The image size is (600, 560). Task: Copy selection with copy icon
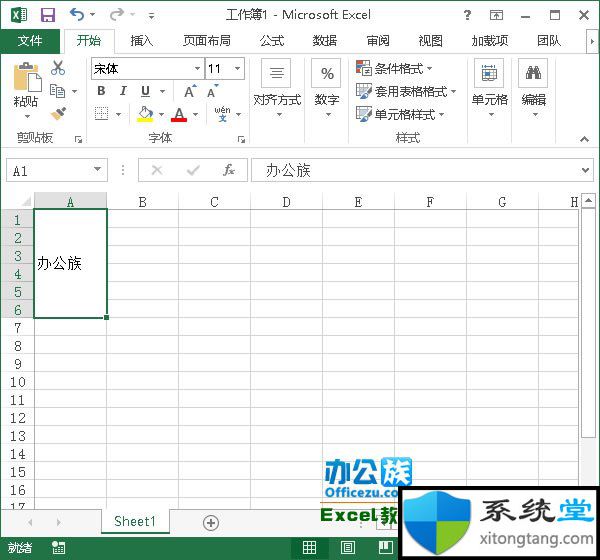click(57, 91)
